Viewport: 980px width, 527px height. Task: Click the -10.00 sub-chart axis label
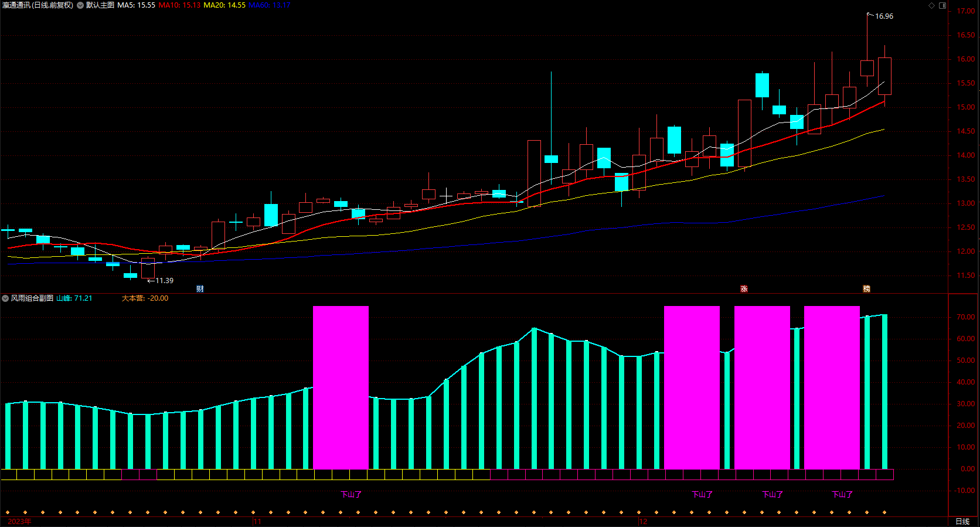(965, 491)
